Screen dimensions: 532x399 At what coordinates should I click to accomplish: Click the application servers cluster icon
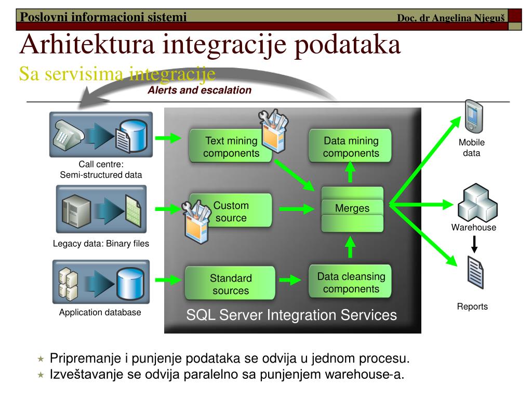click(68, 284)
